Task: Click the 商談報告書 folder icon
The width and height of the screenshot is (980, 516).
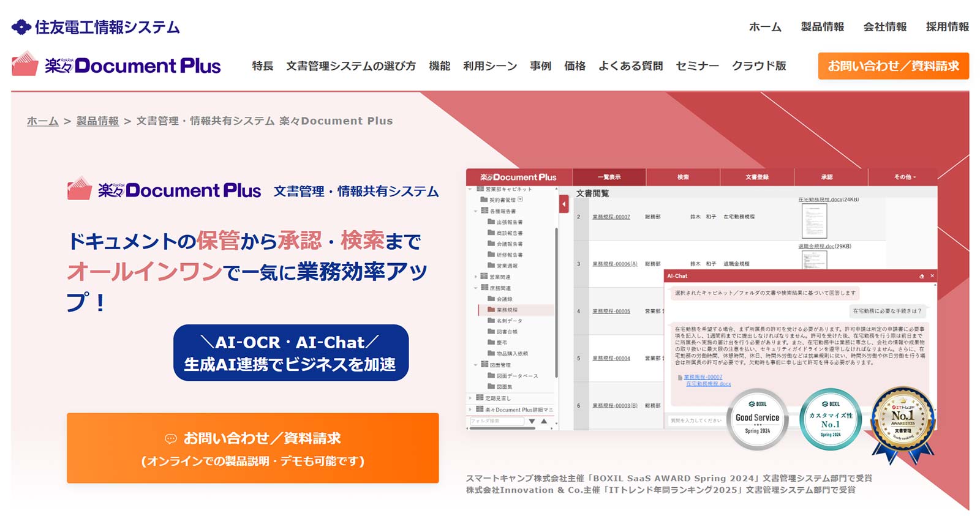Action: pyautogui.click(x=491, y=233)
